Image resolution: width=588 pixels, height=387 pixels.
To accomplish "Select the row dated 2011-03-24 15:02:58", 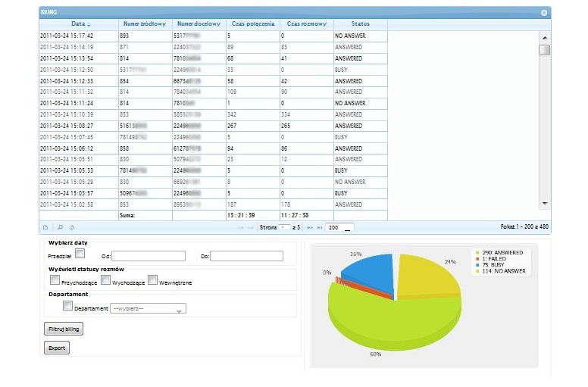I will click(x=213, y=204).
